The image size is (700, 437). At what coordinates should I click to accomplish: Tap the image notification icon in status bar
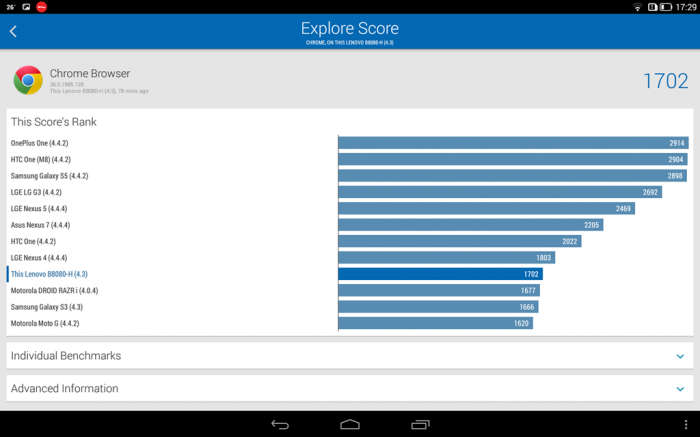coord(25,7)
